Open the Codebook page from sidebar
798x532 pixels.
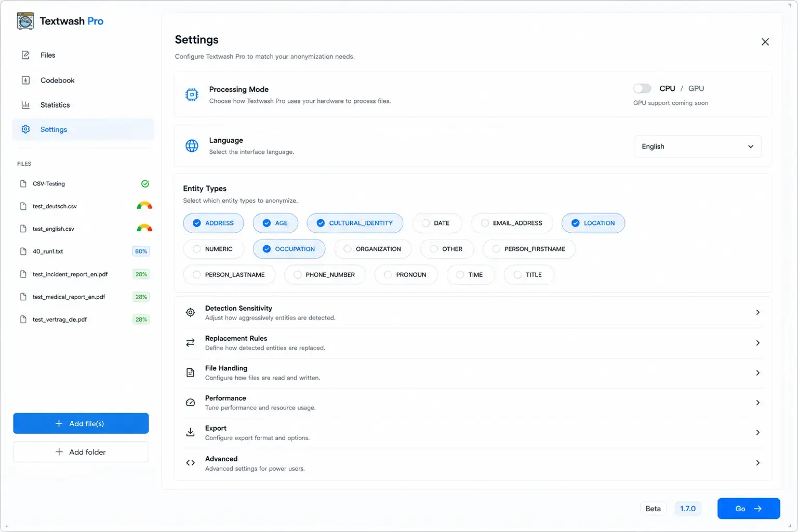(x=83, y=80)
